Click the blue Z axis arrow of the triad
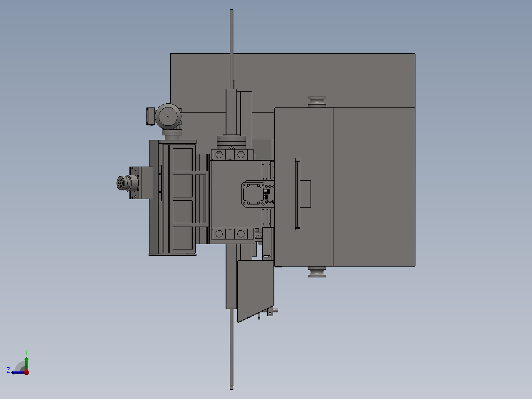Viewport: 532px width, 399px height. pos(17,372)
